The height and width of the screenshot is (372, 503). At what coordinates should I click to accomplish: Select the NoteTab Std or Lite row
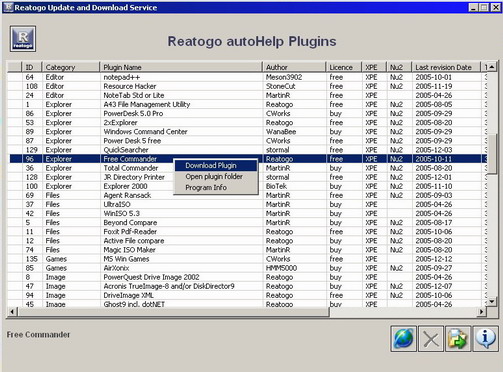click(247, 95)
